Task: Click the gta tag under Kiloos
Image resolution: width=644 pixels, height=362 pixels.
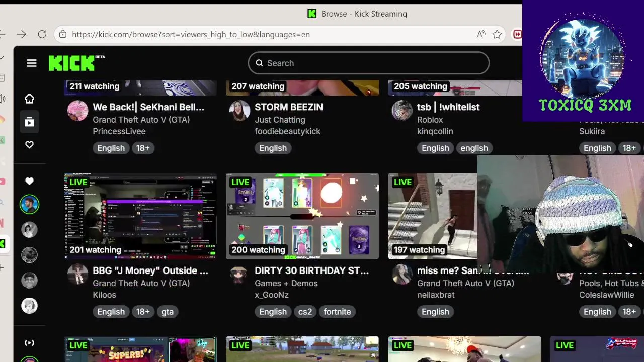Action: [168, 312]
